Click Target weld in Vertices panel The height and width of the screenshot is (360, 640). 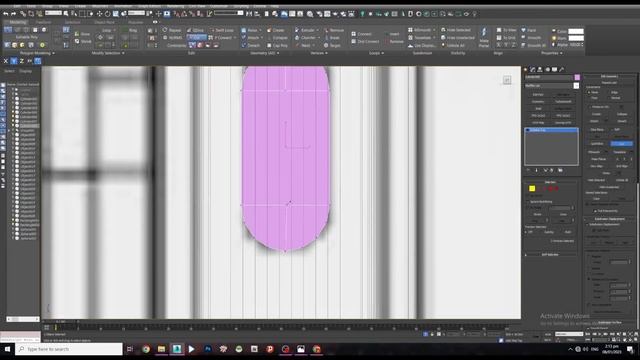click(332, 45)
